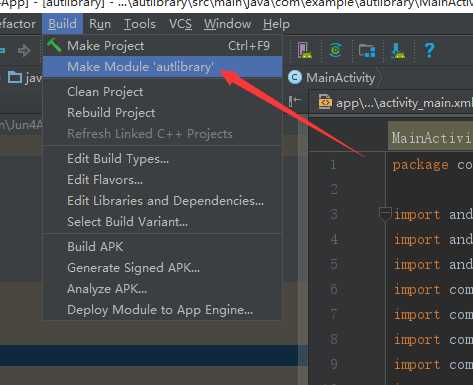Click the MainActivi header label in editor

click(431, 137)
